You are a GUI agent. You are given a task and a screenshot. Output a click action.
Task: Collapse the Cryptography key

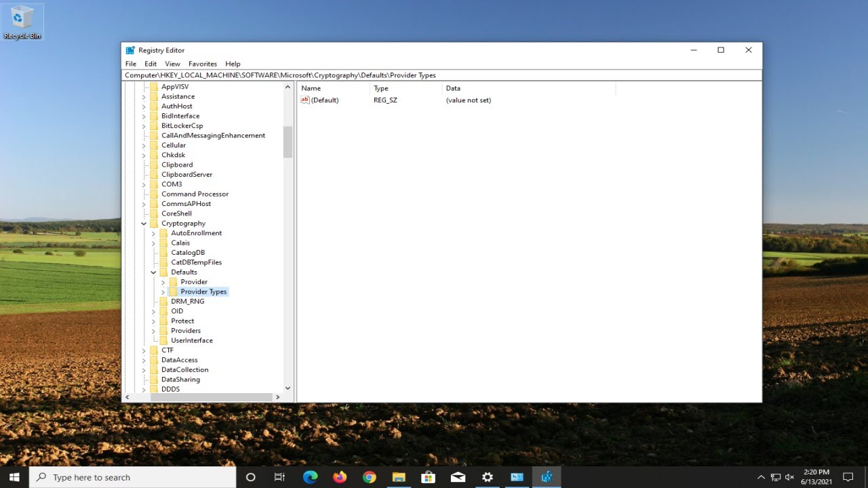(x=144, y=224)
